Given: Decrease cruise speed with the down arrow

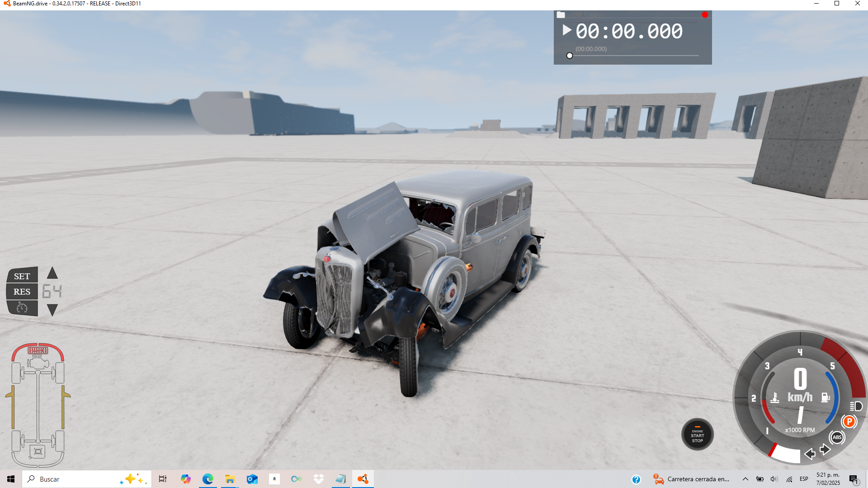Looking at the screenshot, I should 52,310.
